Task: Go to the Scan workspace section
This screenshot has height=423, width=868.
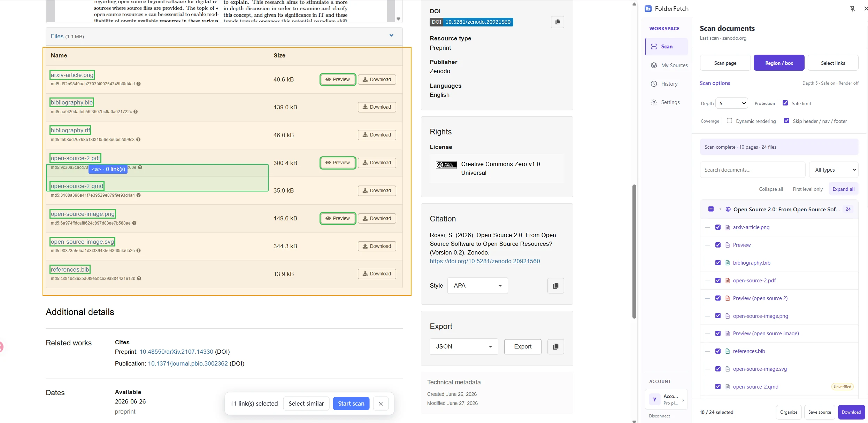Action: 667,47
